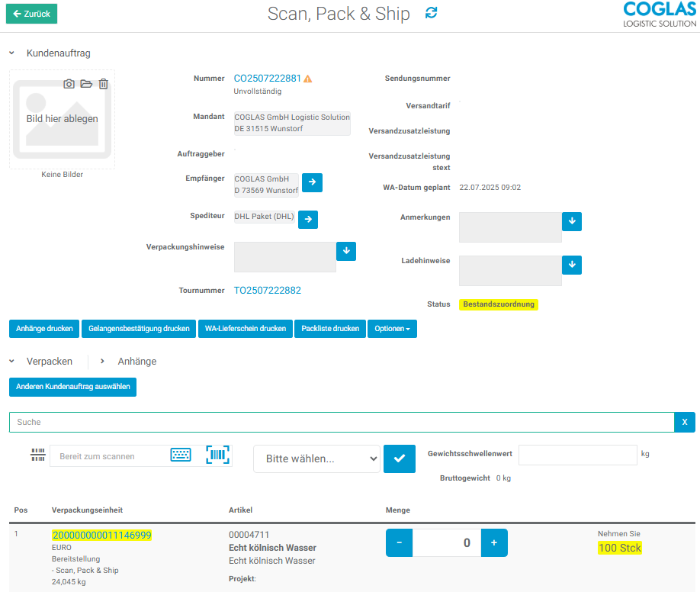Click the Packliste drucken button

coord(329,329)
